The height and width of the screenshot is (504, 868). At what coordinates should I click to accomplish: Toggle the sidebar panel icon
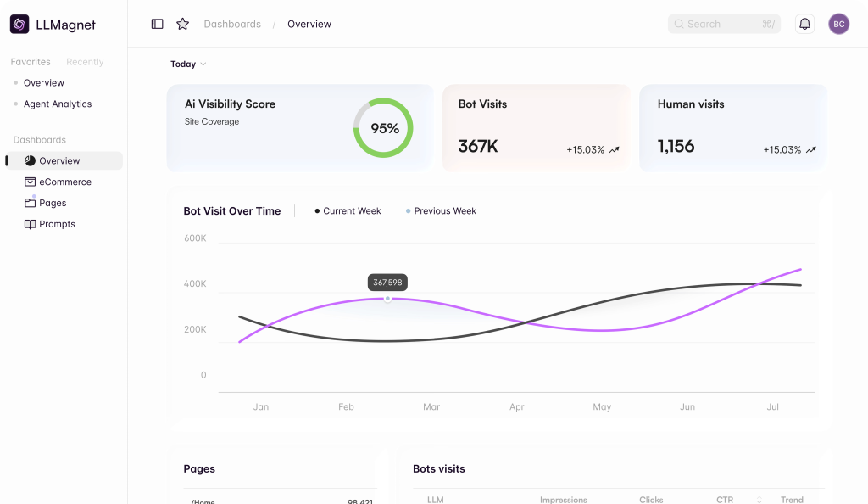(157, 24)
